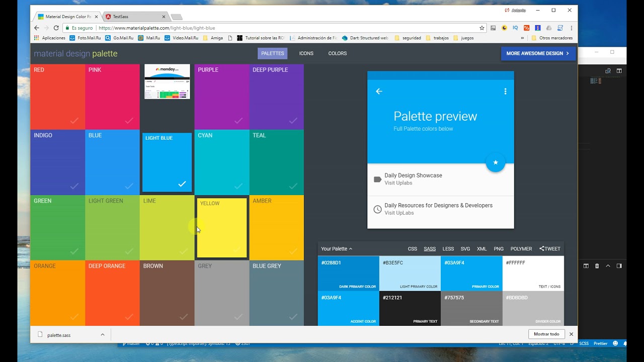This screenshot has width=644, height=362.
Task: Pick the Yellow color swatch
Action: click(x=222, y=228)
